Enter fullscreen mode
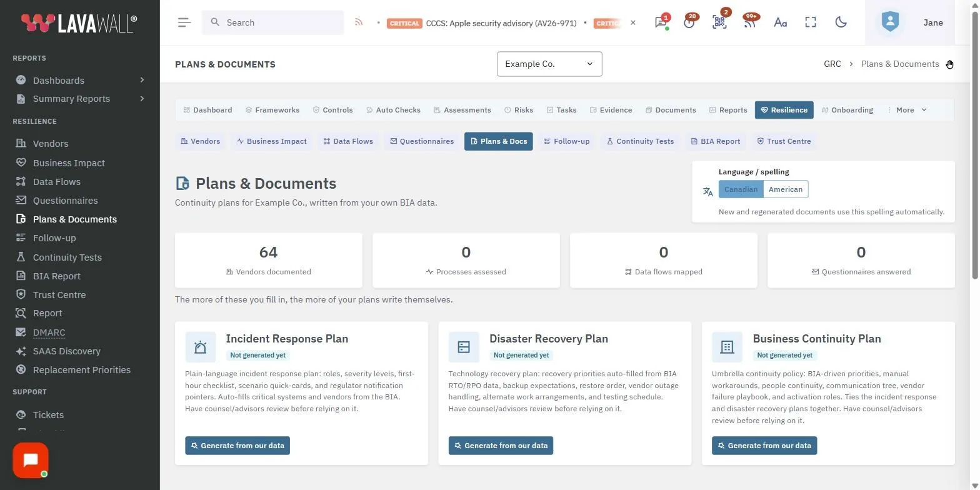Screen dimensions: 980x490 [811, 22]
